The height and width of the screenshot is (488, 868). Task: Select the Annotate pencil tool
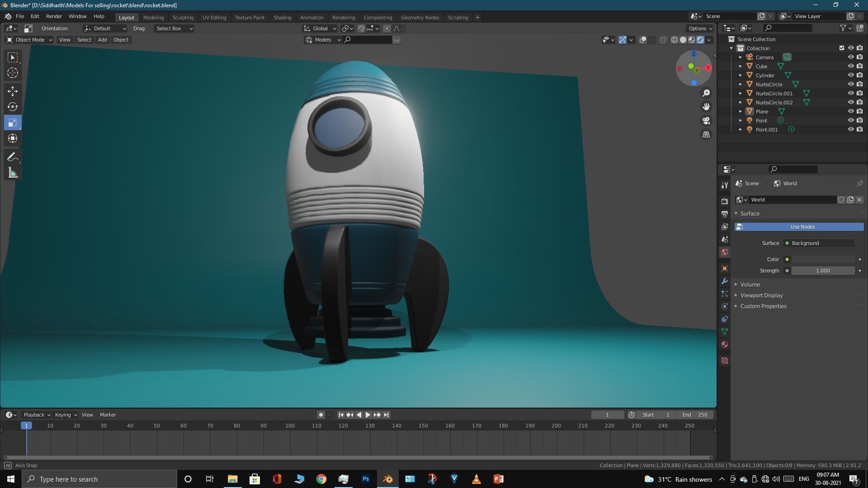point(13,157)
